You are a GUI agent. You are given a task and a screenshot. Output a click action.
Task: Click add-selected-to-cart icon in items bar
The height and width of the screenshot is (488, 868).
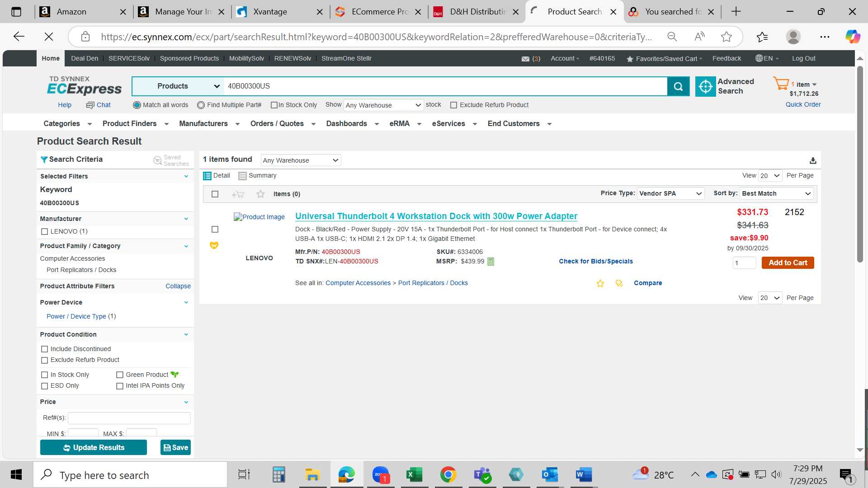[x=238, y=194]
